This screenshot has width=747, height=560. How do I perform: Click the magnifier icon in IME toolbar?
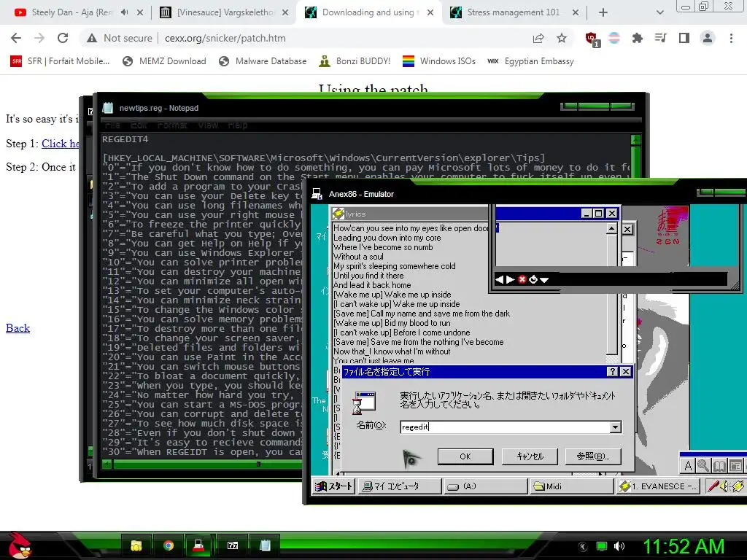pyautogui.click(x=703, y=465)
